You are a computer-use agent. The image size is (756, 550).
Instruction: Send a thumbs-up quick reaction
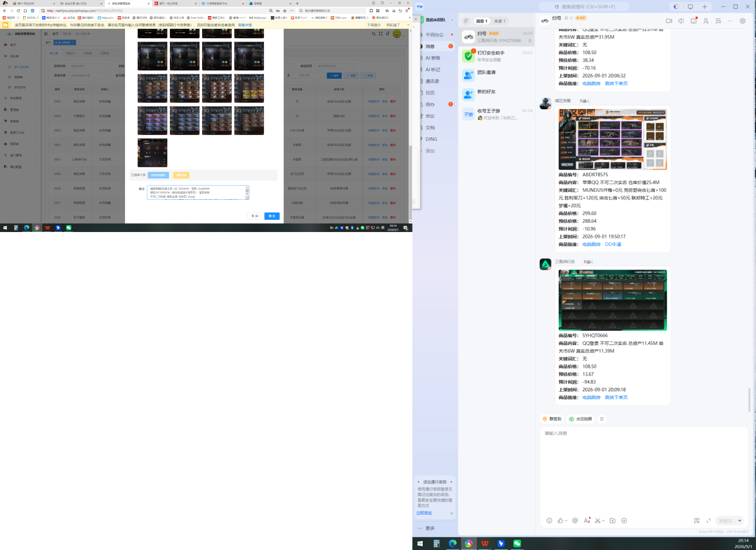[x=560, y=521]
